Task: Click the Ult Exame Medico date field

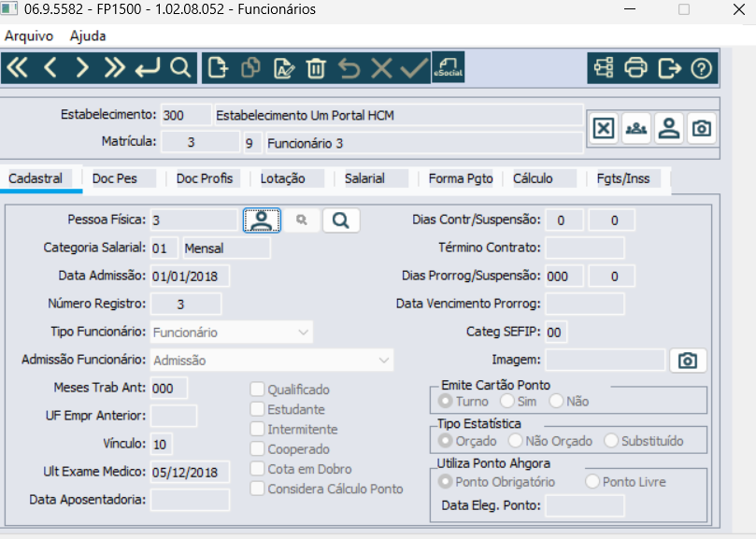Action: click(x=190, y=472)
